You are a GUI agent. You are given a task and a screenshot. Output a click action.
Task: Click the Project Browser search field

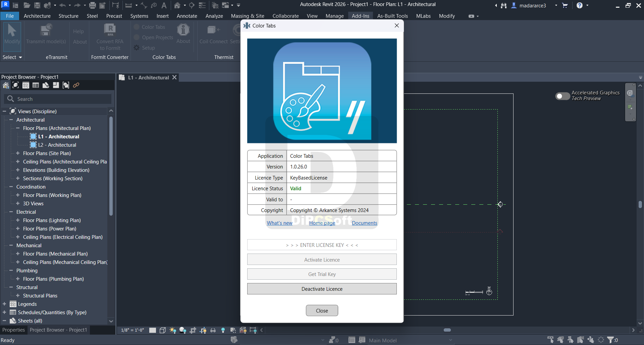58,99
